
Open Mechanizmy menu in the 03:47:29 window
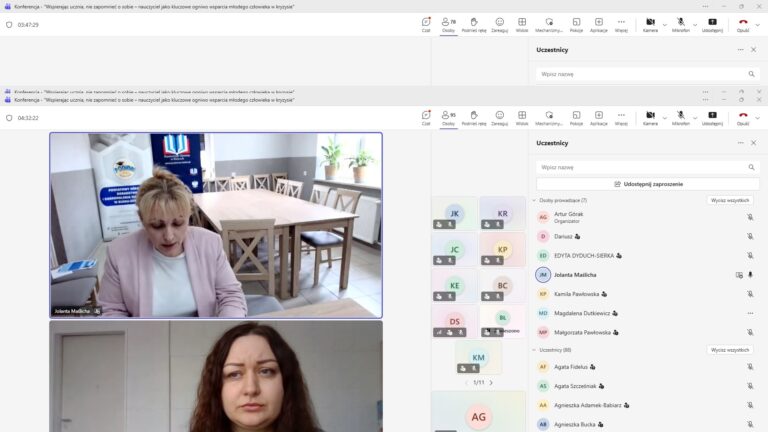549,25
